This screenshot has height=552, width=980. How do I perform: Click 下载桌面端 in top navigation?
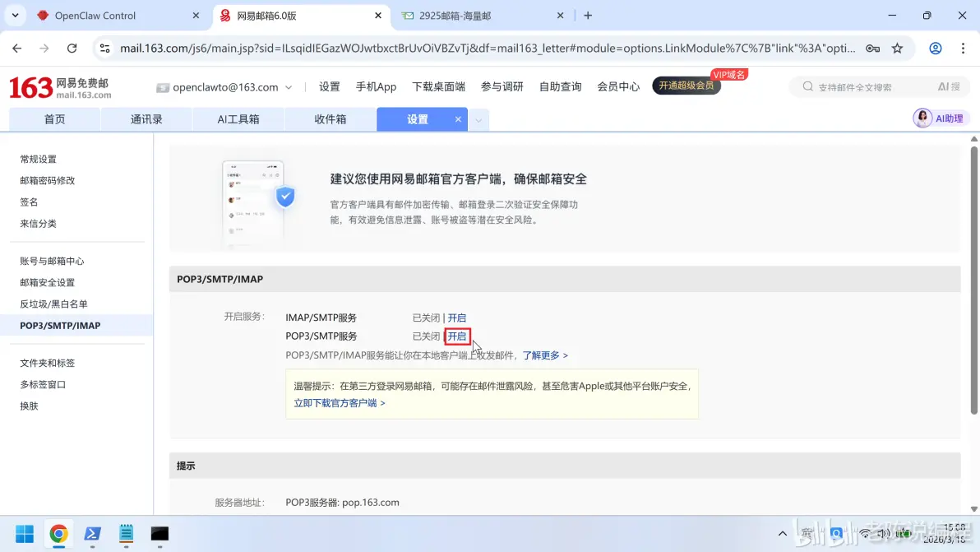[x=438, y=86]
